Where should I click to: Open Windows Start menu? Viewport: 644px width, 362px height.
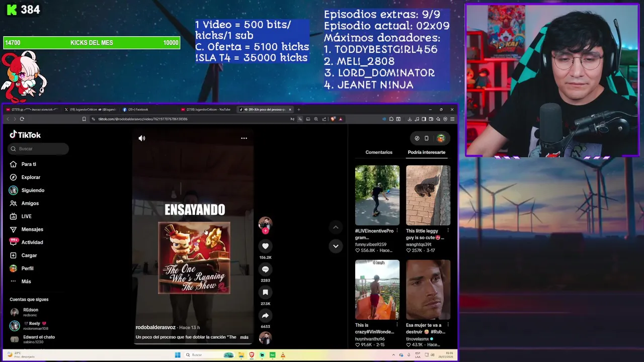178,355
